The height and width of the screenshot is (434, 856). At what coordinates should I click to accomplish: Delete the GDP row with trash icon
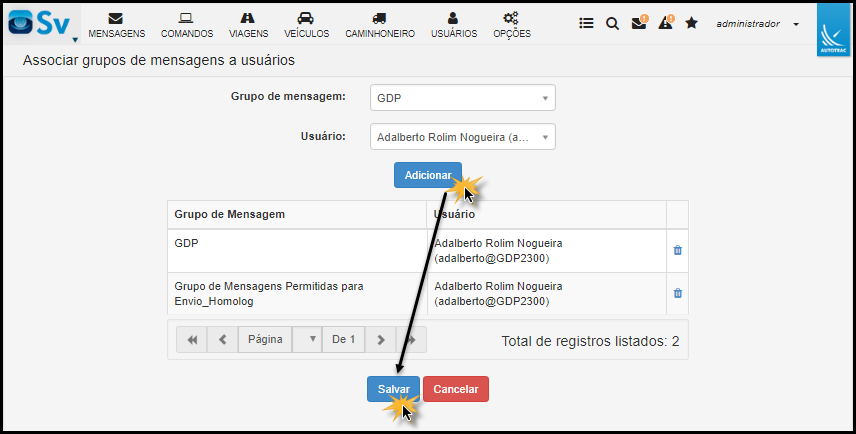pos(677,250)
